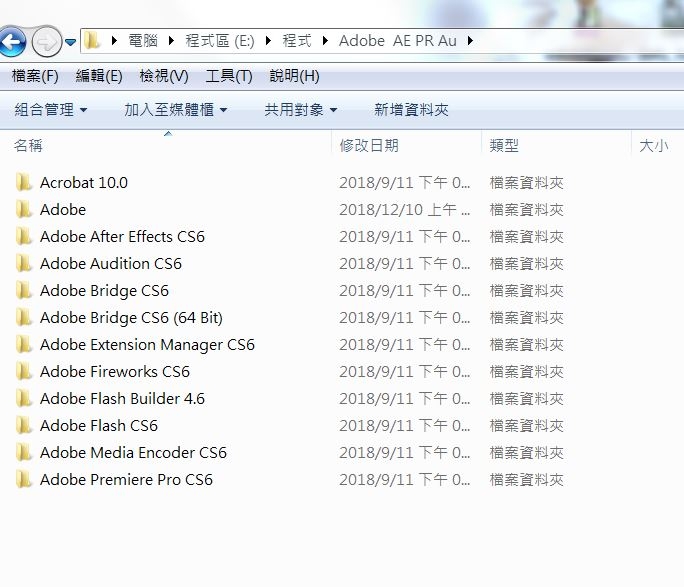Screen dimensions: 684x587
Task: Expand the arrow after Adobe AE PR Au
Action: 470,41
